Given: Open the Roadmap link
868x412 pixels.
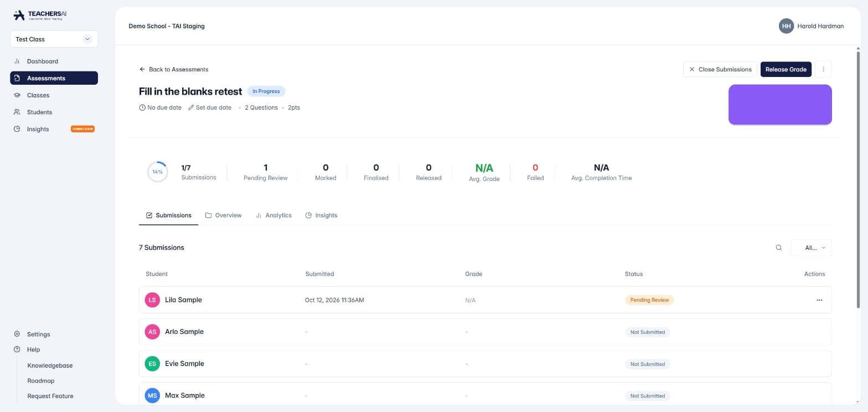Looking at the screenshot, I should pos(41,381).
